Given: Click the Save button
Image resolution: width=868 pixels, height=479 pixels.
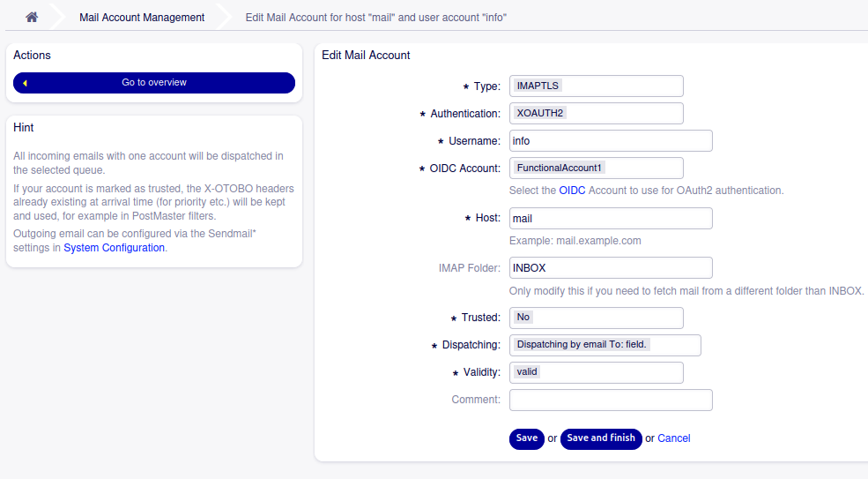Looking at the screenshot, I should [x=526, y=438].
